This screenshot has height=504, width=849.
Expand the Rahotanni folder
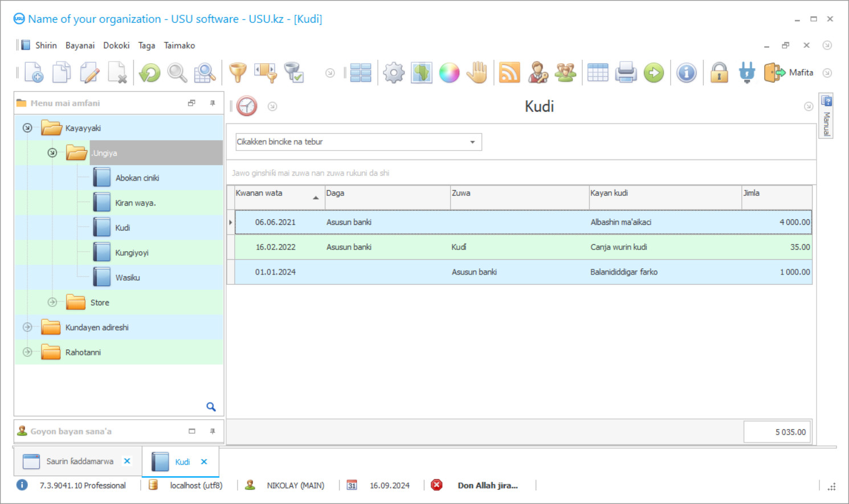coord(27,353)
